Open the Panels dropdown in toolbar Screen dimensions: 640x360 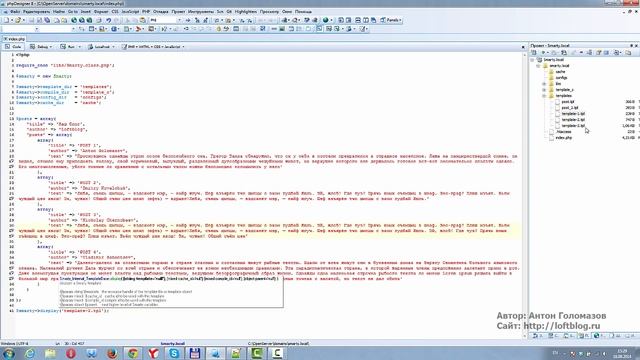[391, 20]
